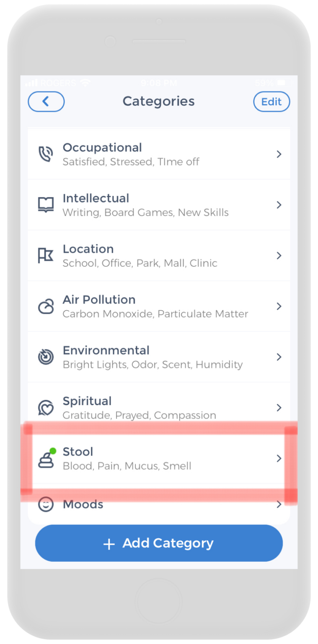Tap the Air Pollution cloud icon
The height and width of the screenshot is (644, 318).
46,306
